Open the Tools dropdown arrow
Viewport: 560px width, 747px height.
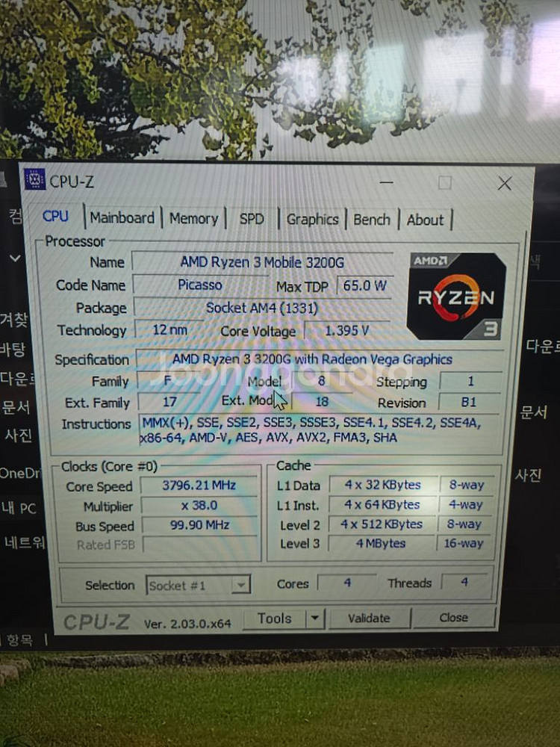tap(315, 619)
